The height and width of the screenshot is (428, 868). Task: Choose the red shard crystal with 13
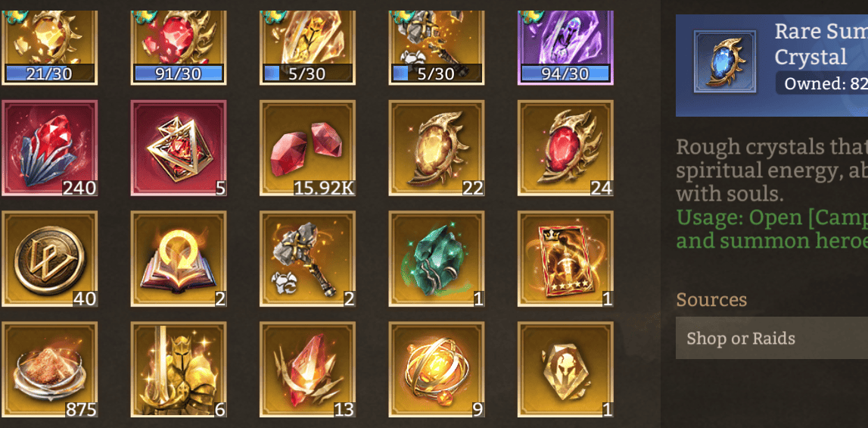[x=308, y=370]
